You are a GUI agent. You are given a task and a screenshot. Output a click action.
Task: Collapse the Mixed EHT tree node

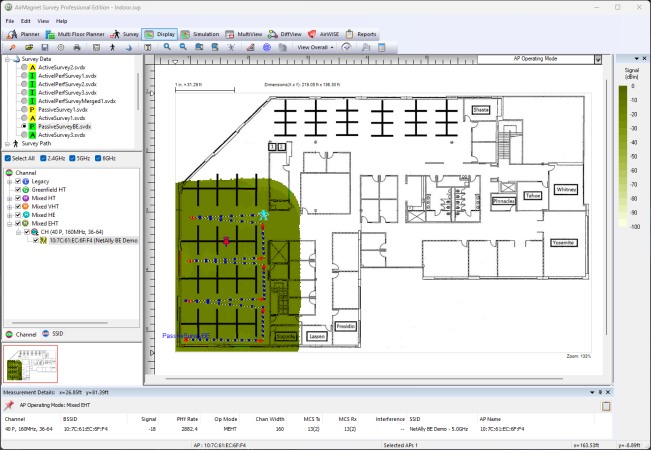pyautogui.click(x=9, y=223)
